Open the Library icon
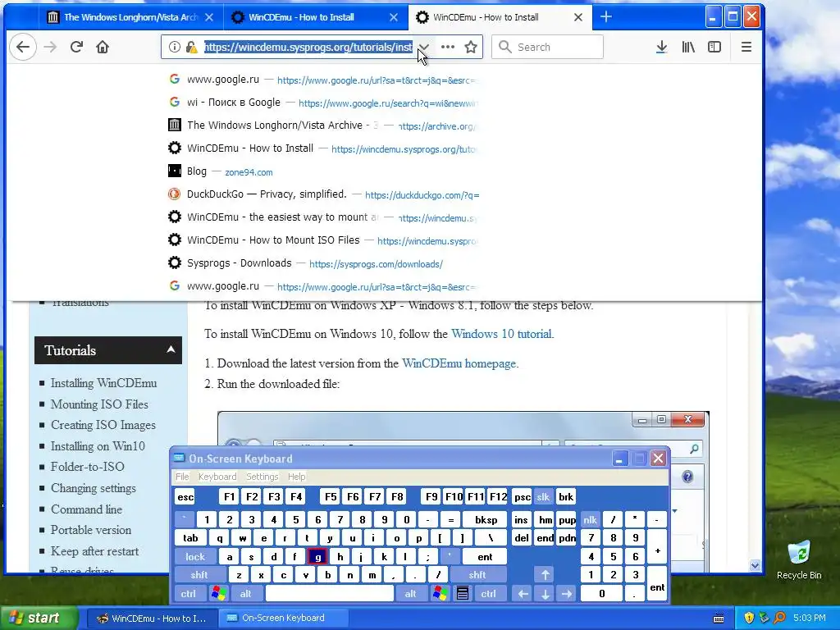Viewport: 840px width, 630px height. click(x=688, y=47)
